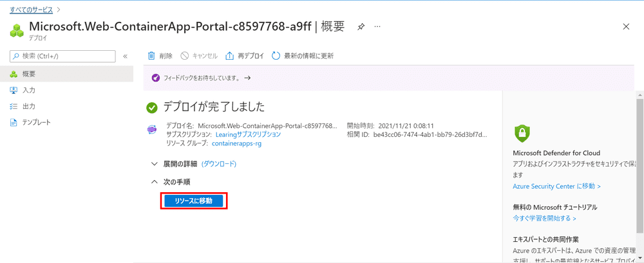Image resolution: width=644 pixels, height=263 pixels.
Task: Click the rocket feedback icon
Action: [x=156, y=78]
